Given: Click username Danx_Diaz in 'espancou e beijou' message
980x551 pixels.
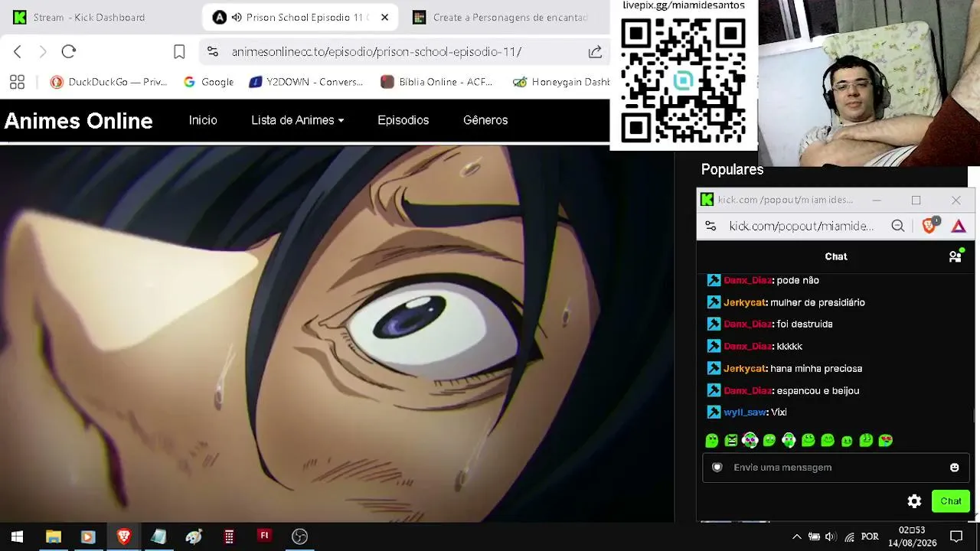Looking at the screenshot, I should pyautogui.click(x=748, y=390).
